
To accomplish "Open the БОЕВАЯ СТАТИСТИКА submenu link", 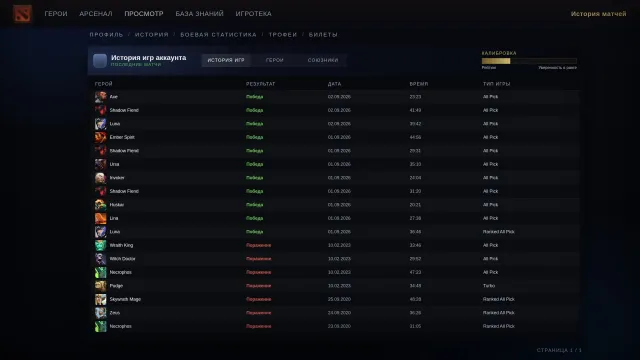I will pyautogui.click(x=218, y=35).
